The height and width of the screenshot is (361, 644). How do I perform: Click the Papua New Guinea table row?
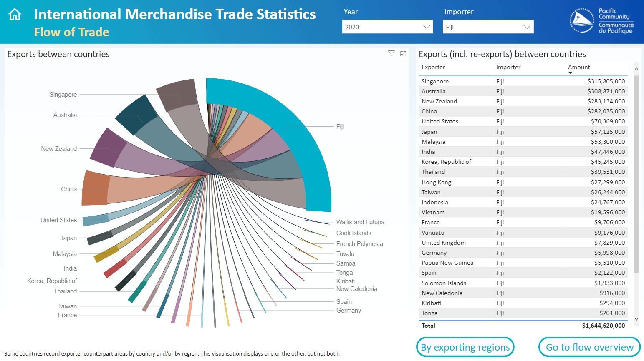(x=523, y=263)
